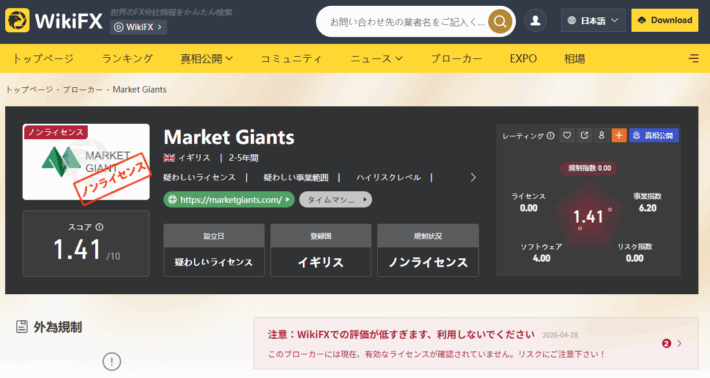Open the EXPO menu item
The height and width of the screenshot is (378, 710).
coord(523,58)
